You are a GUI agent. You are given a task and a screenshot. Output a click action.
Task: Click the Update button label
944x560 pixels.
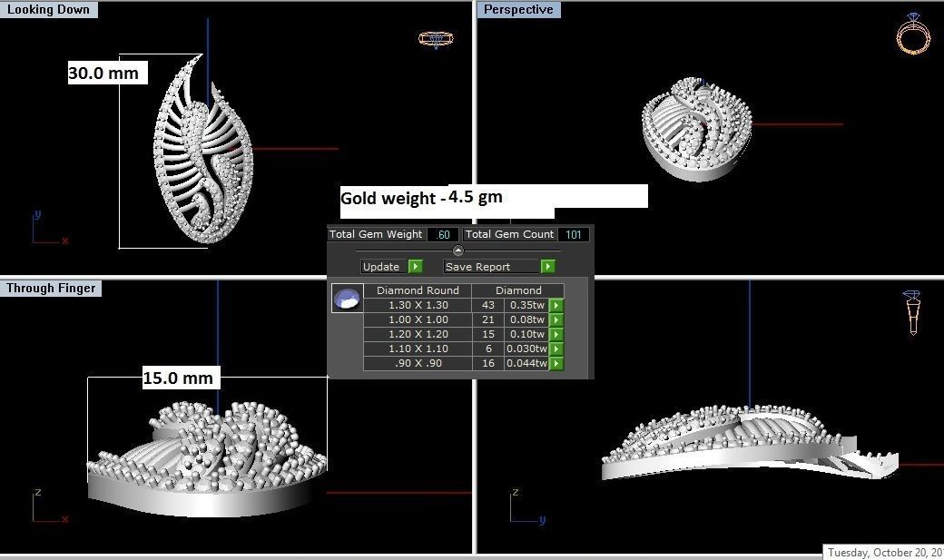[x=384, y=266]
